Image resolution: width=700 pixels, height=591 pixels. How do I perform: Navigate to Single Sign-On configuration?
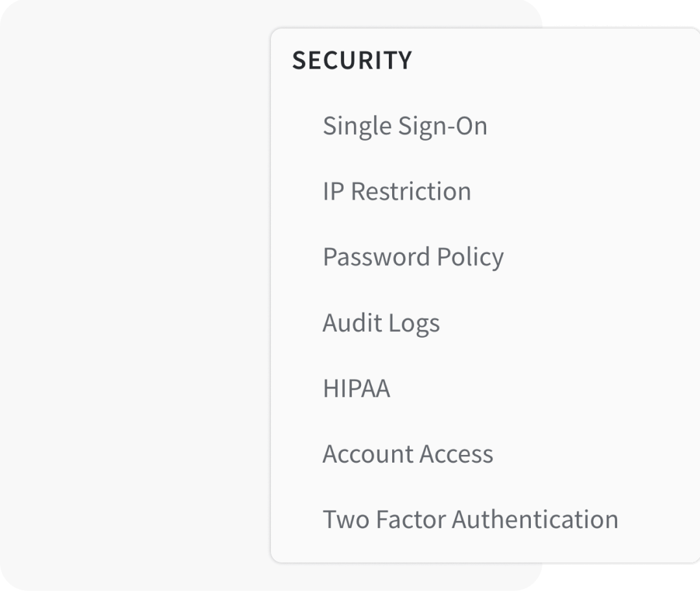click(x=406, y=126)
